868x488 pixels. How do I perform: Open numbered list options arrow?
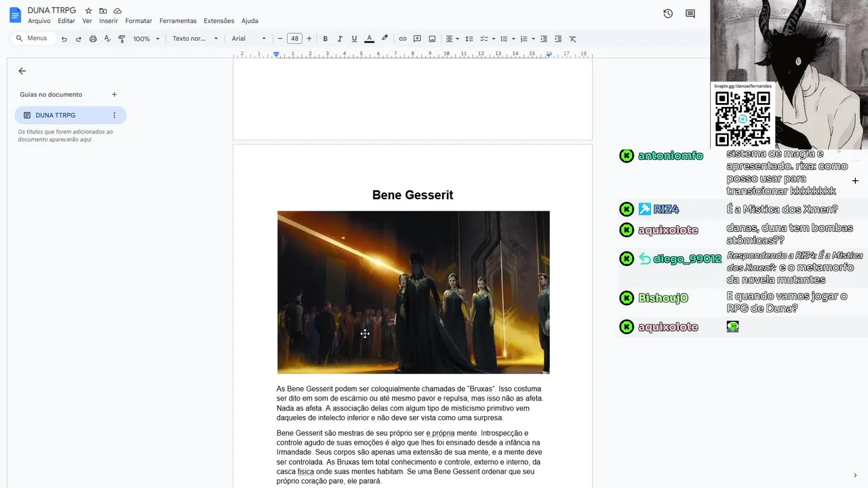tap(534, 39)
